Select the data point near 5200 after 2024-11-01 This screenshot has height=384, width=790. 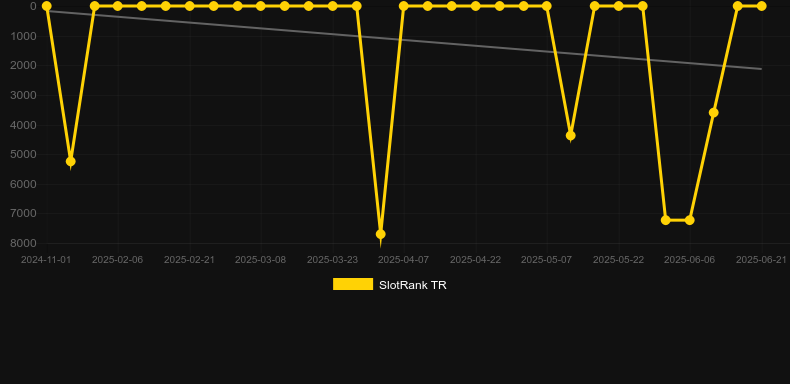coord(71,161)
